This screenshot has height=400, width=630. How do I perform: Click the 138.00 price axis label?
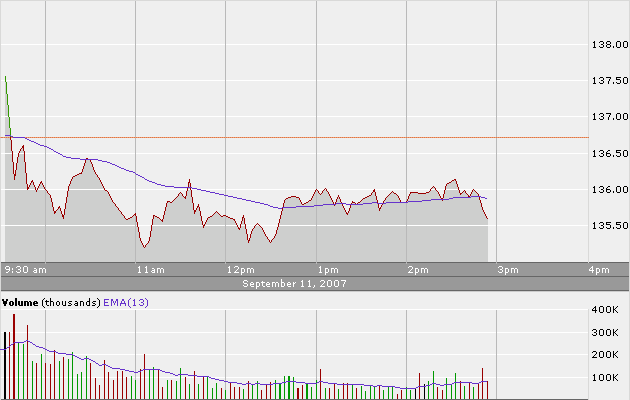(x=608, y=46)
